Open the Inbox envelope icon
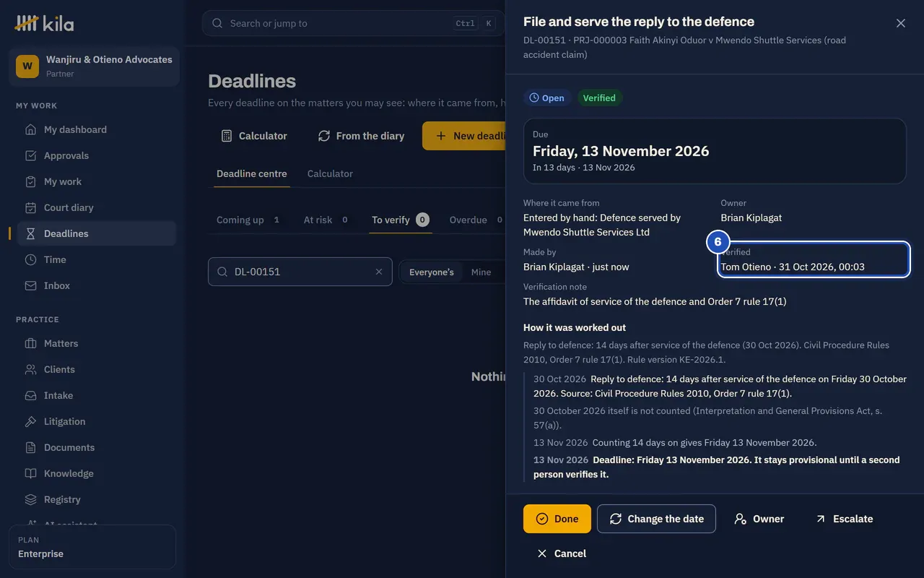Viewport: 924px width, 578px height. (30, 285)
